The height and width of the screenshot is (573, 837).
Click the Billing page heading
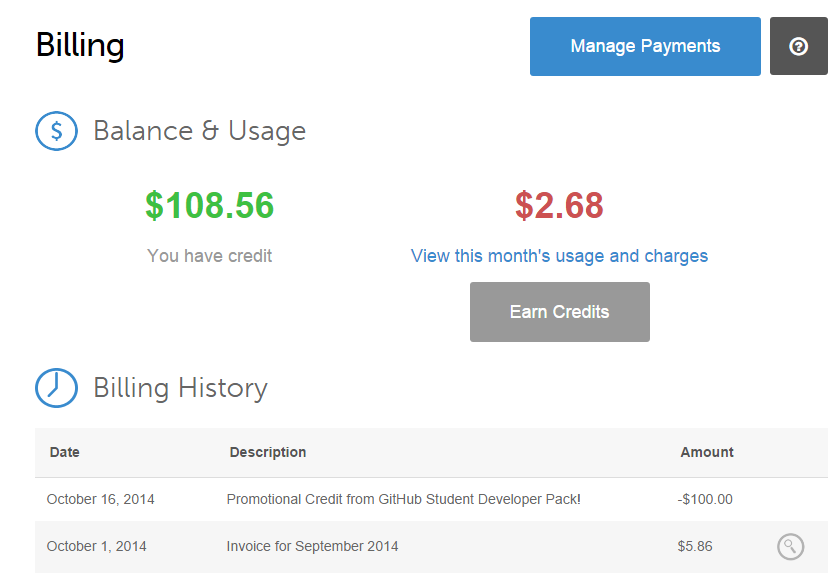[80, 45]
